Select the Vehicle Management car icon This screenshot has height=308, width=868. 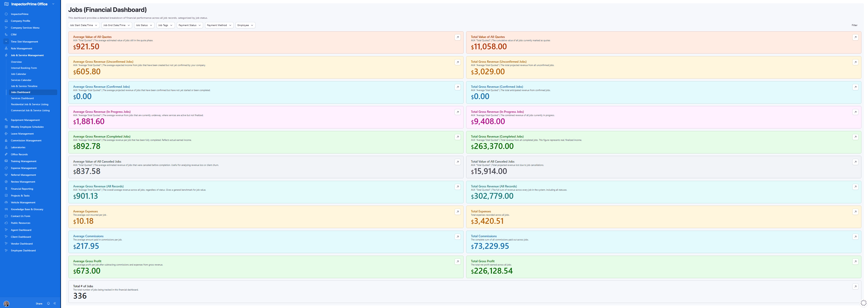(6, 202)
